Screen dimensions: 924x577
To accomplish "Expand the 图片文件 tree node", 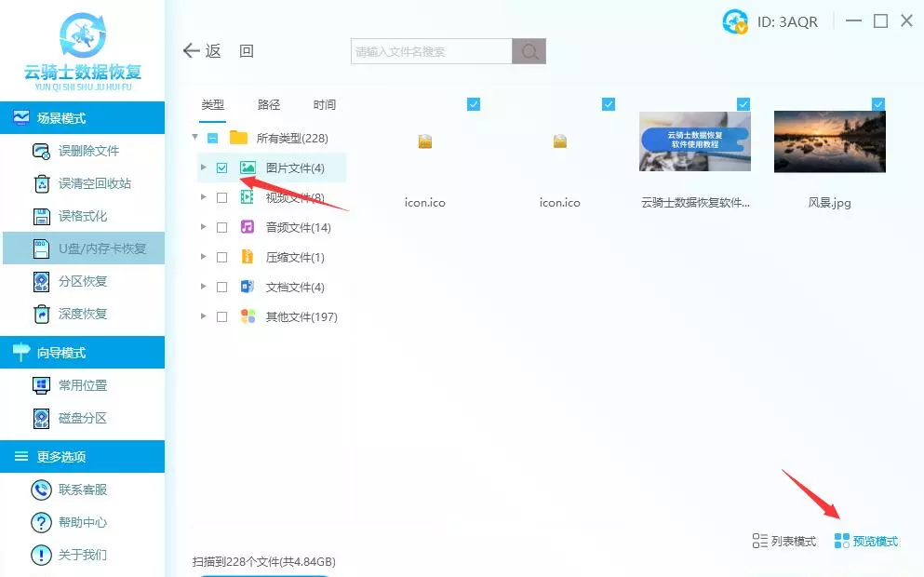I will pyautogui.click(x=203, y=168).
